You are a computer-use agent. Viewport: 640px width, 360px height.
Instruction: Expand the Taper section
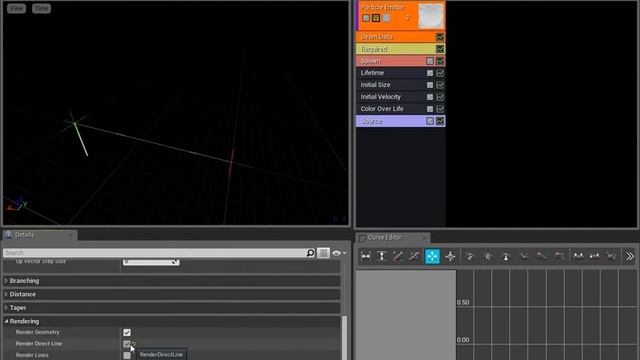pyautogui.click(x=6, y=308)
